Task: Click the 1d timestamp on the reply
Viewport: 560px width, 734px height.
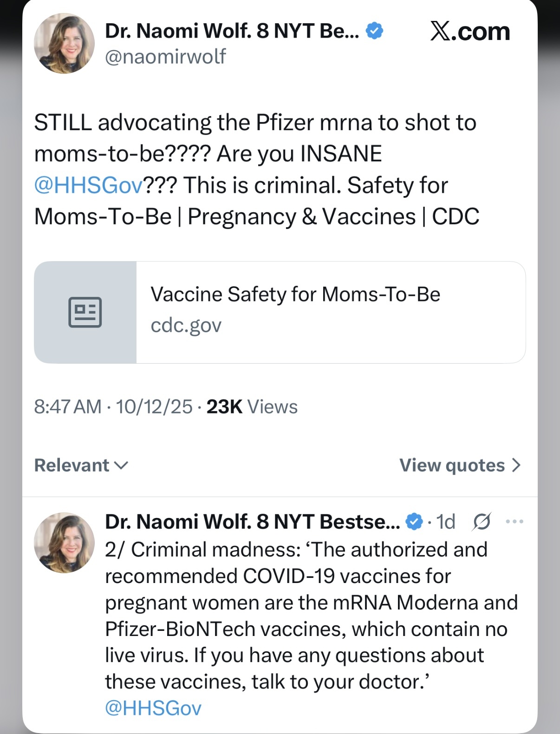Action: point(446,522)
